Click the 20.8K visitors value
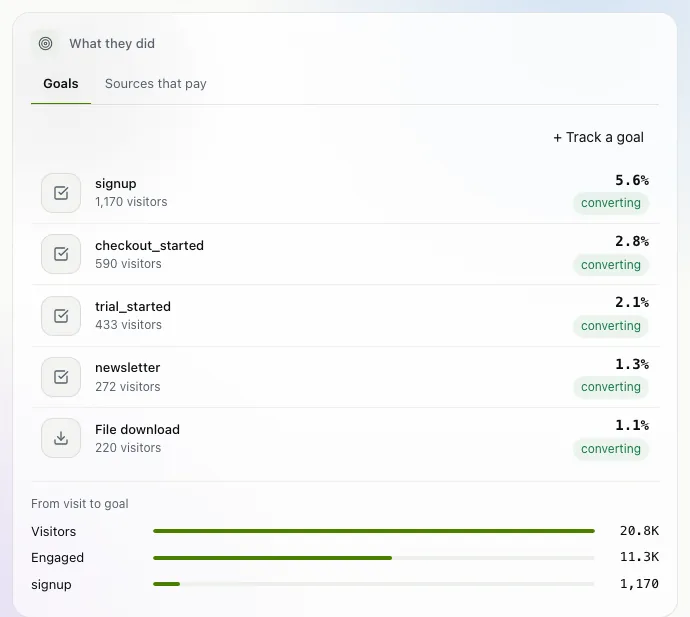690x617 pixels. tap(639, 531)
